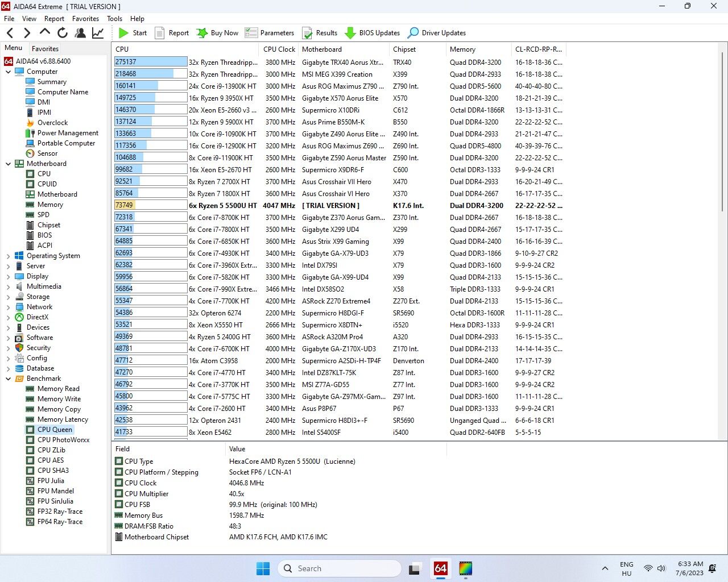Open the Results toolbar item

coord(319,33)
